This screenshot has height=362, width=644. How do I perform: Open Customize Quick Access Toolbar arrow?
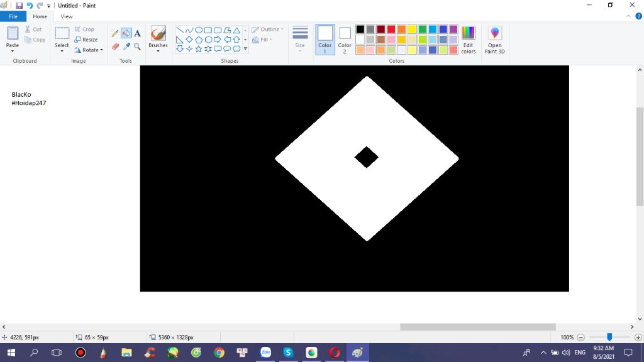pyautogui.click(x=48, y=6)
